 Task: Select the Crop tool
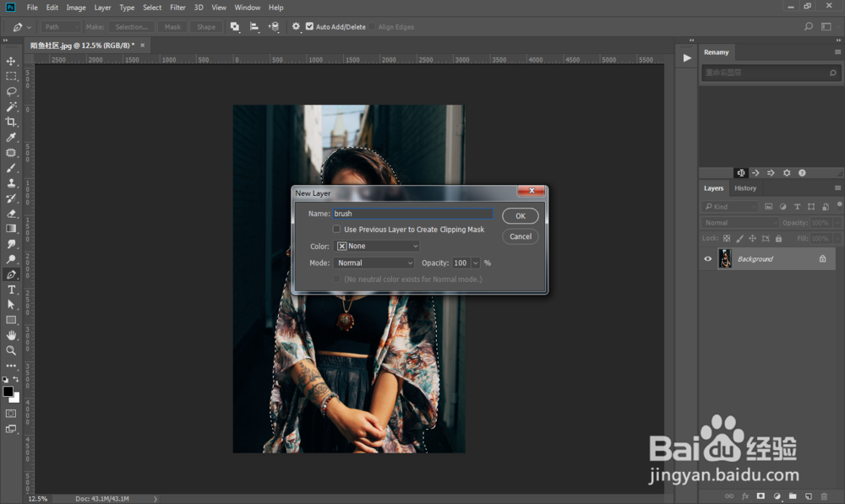[x=11, y=122]
